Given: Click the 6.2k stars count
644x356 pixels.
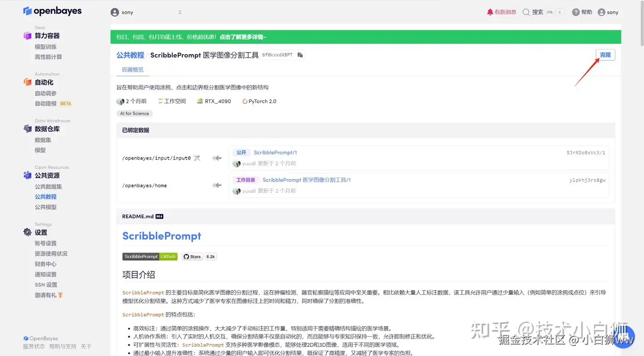Looking at the screenshot, I should pos(210,257).
